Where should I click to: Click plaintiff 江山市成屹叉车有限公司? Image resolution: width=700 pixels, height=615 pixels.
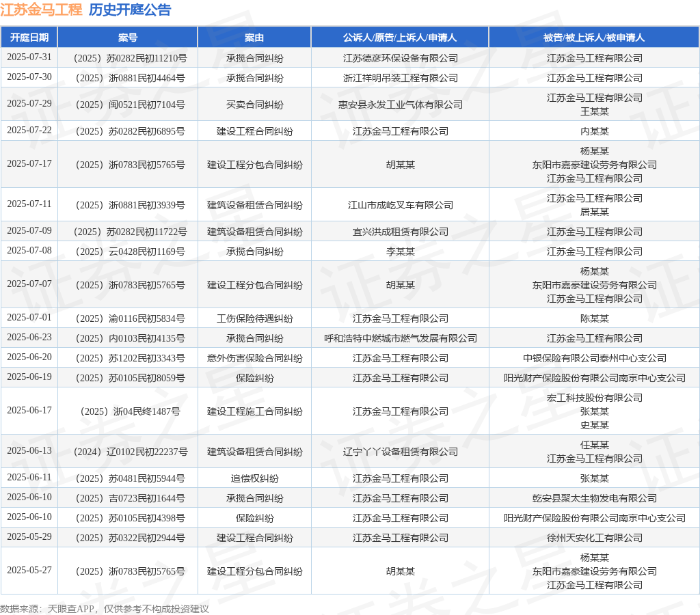(x=401, y=205)
